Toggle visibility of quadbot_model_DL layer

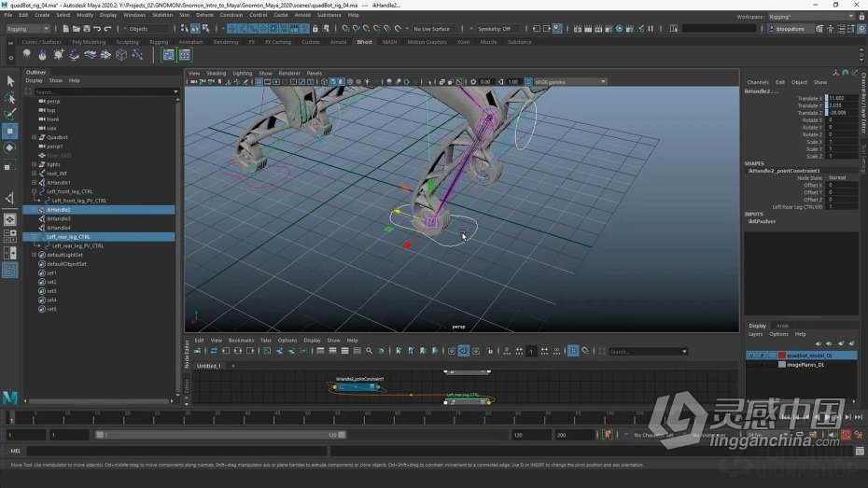751,356
